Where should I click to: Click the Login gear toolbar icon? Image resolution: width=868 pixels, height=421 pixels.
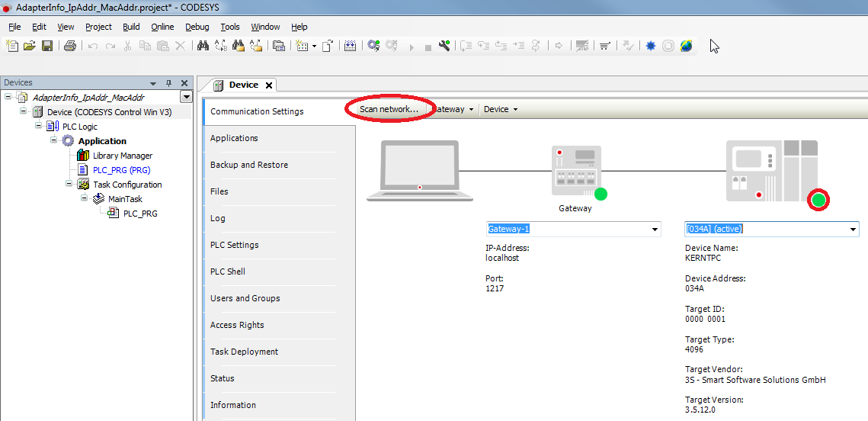[x=373, y=46]
